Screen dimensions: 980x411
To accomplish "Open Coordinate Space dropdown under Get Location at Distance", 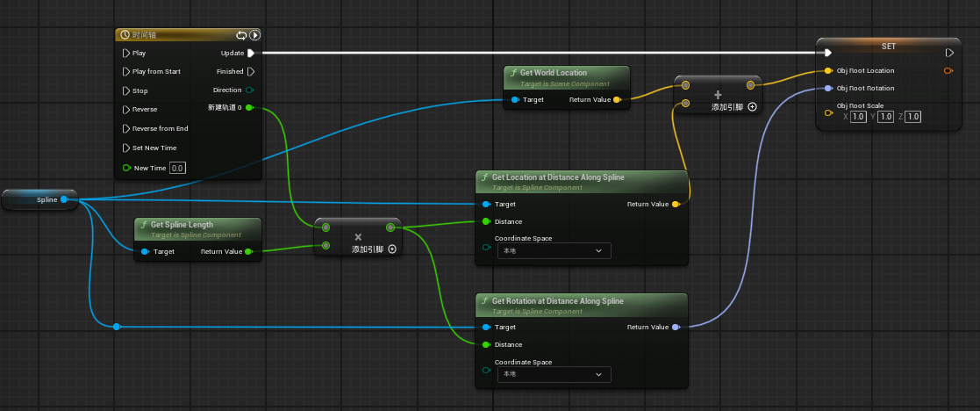I will click(x=553, y=250).
